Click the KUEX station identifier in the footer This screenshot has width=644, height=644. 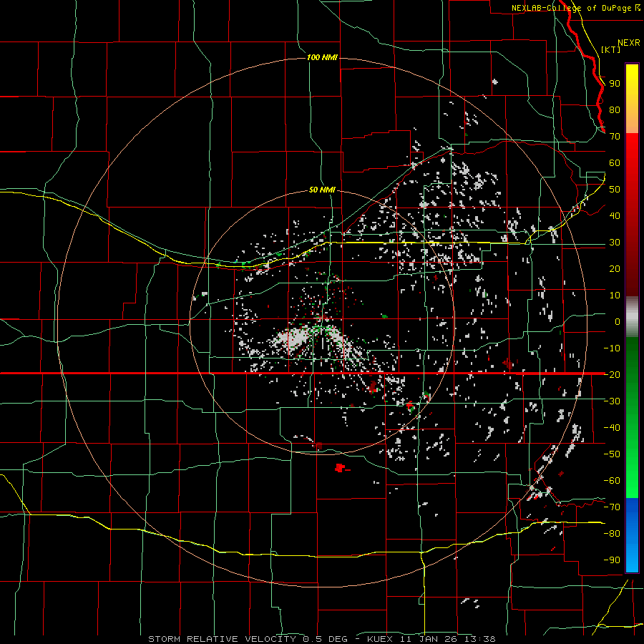pyautogui.click(x=379, y=639)
